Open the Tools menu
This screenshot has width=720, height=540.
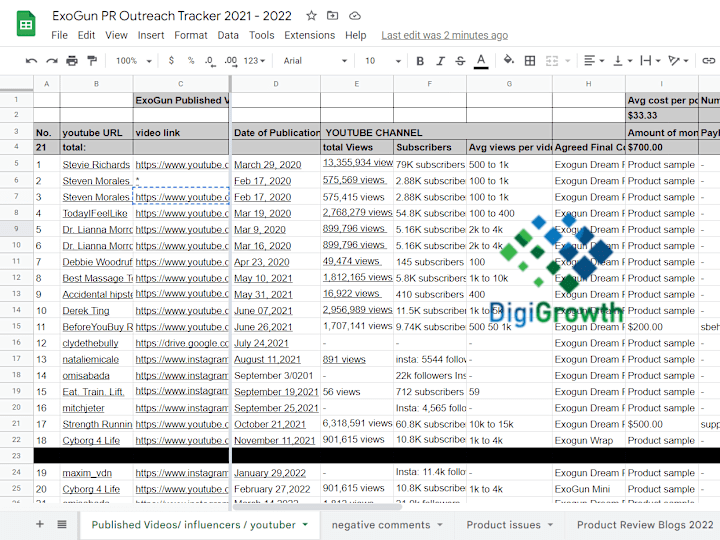click(261, 35)
